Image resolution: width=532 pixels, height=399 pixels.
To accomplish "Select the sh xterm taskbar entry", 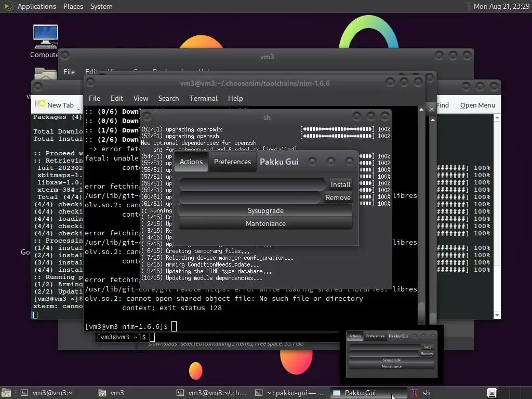I will (x=421, y=393).
